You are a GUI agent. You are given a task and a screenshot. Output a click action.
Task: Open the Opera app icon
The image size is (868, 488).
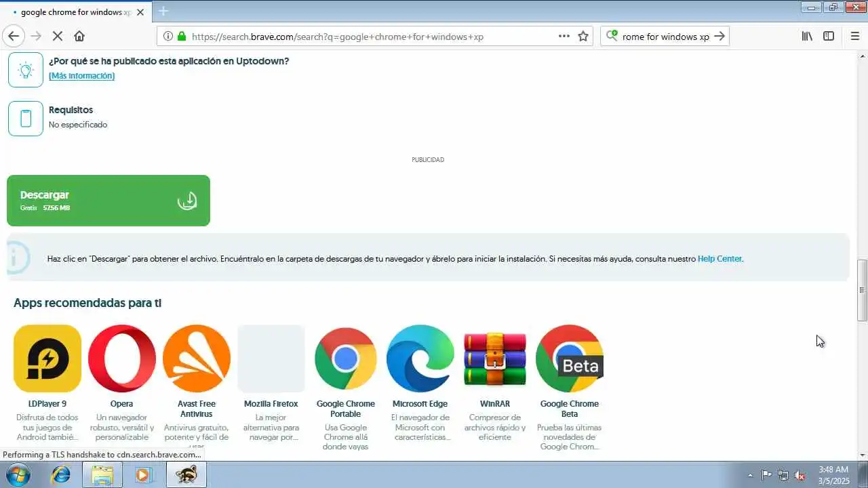pyautogui.click(x=122, y=359)
